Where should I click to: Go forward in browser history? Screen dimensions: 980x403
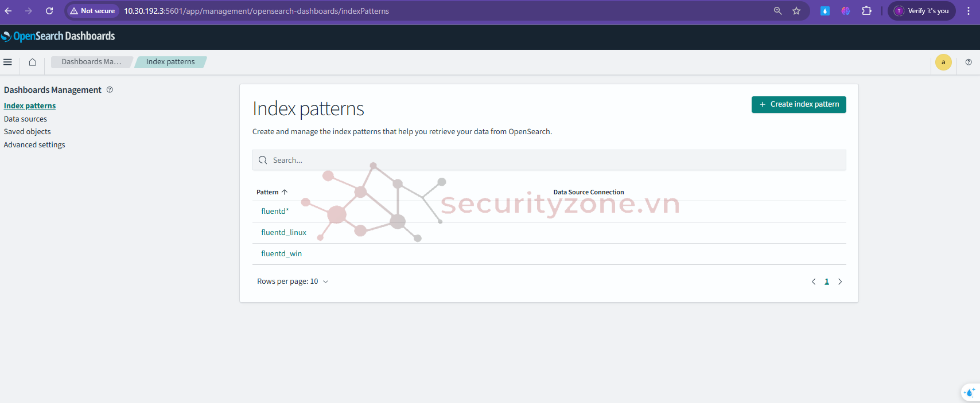pos(29,11)
